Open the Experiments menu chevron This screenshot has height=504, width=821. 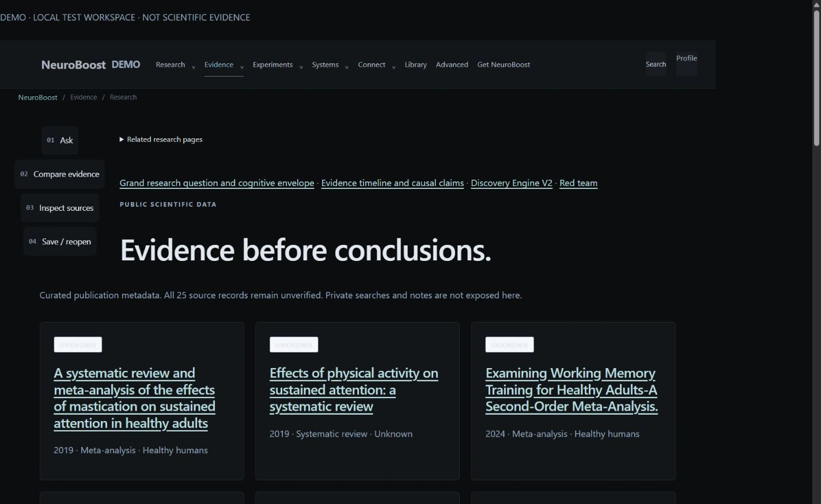301,67
